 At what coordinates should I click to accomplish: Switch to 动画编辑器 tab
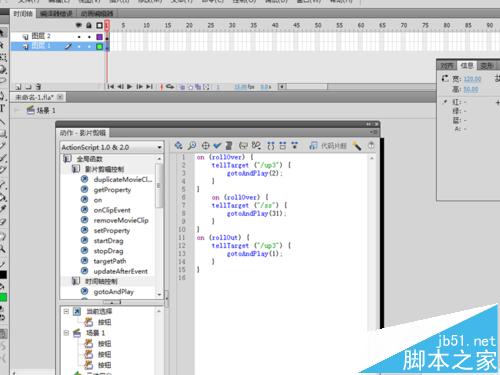(97, 14)
